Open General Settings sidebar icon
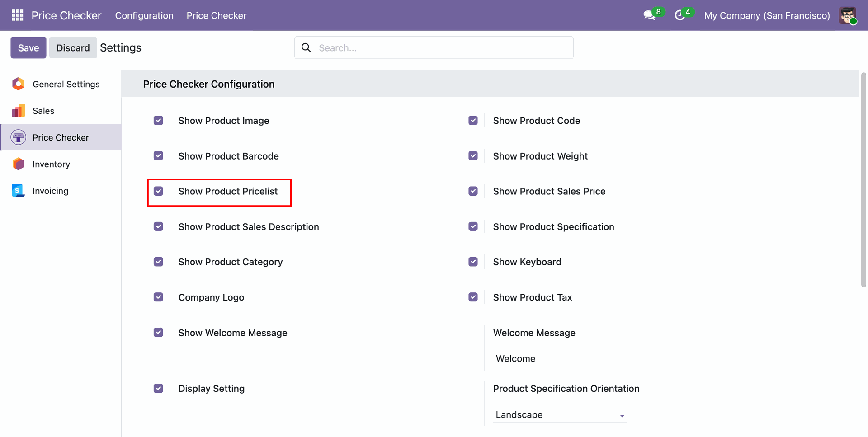 (x=18, y=84)
